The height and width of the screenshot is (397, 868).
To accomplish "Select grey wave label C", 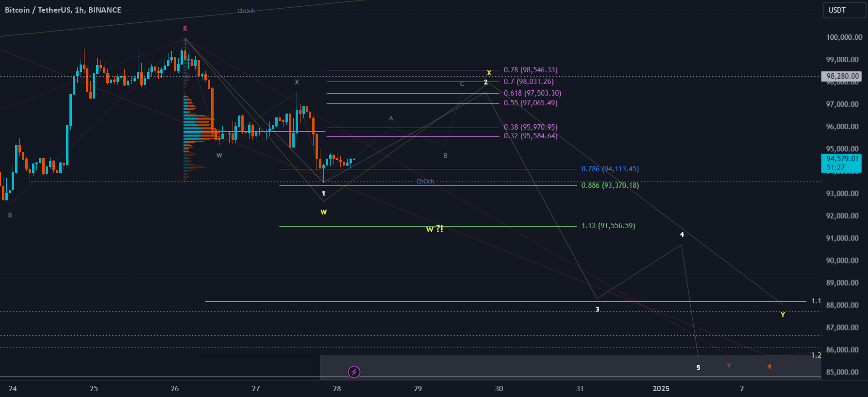I will (462, 83).
